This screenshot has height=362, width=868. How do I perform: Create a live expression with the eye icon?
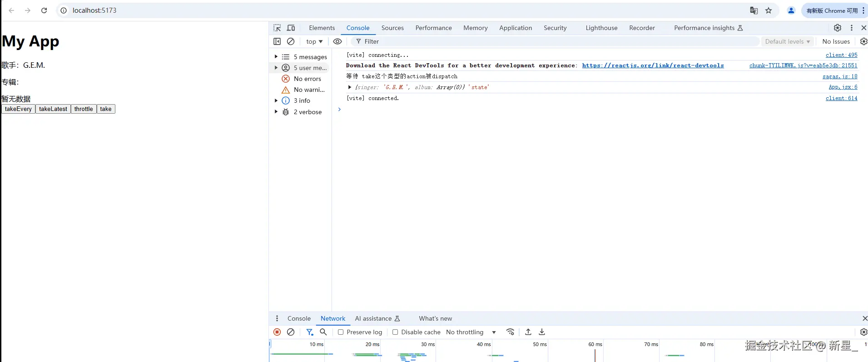337,41
